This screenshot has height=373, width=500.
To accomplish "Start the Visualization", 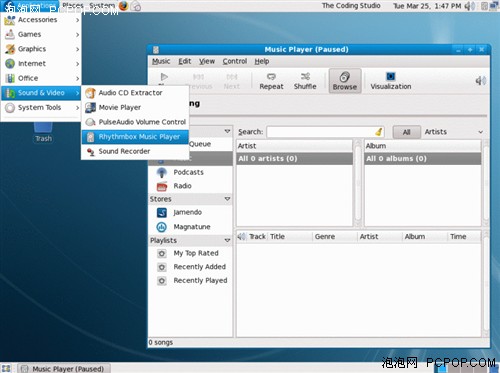I will (391, 81).
